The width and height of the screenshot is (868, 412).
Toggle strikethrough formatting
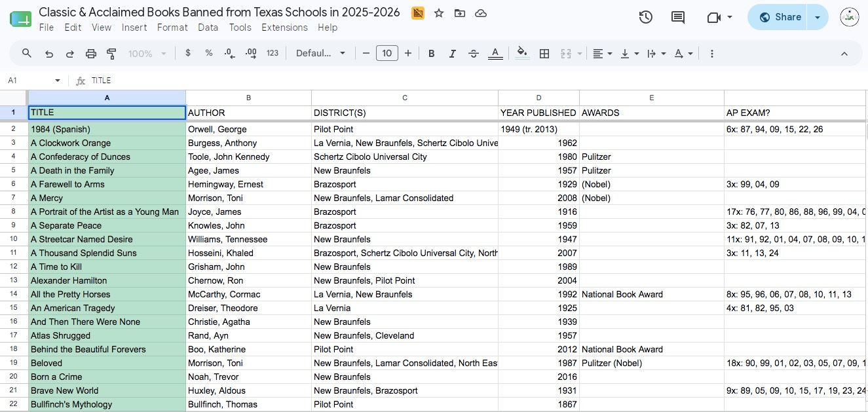point(474,54)
